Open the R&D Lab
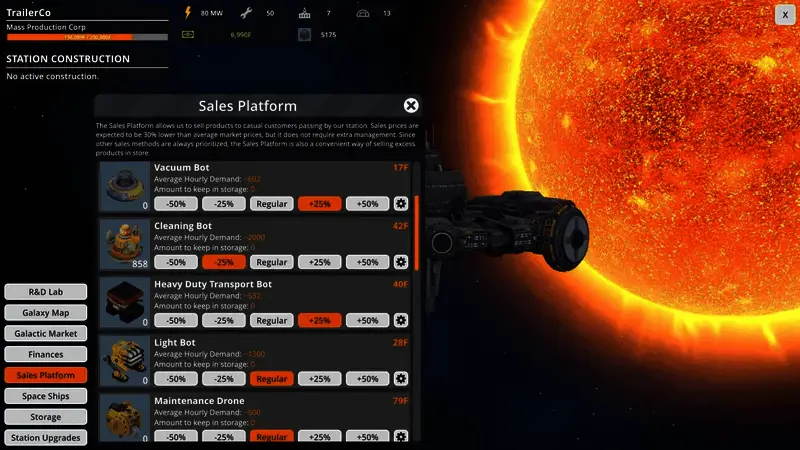The width and height of the screenshot is (800, 450). click(45, 292)
